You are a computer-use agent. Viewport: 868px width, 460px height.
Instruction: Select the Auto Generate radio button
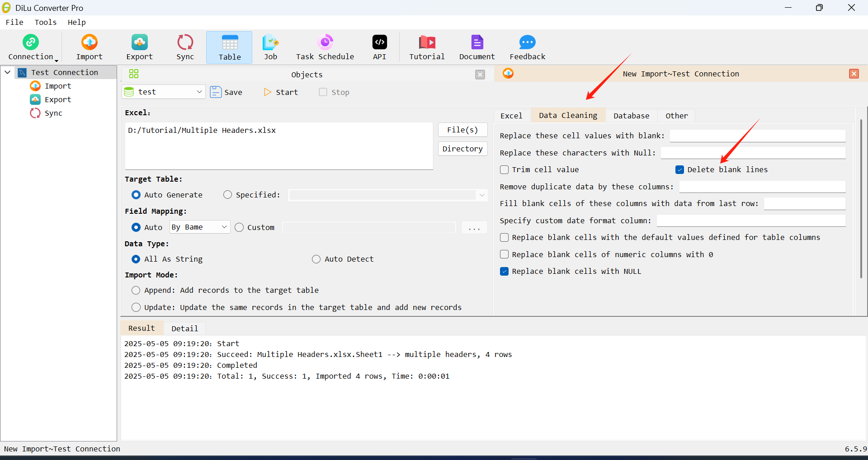point(136,195)
